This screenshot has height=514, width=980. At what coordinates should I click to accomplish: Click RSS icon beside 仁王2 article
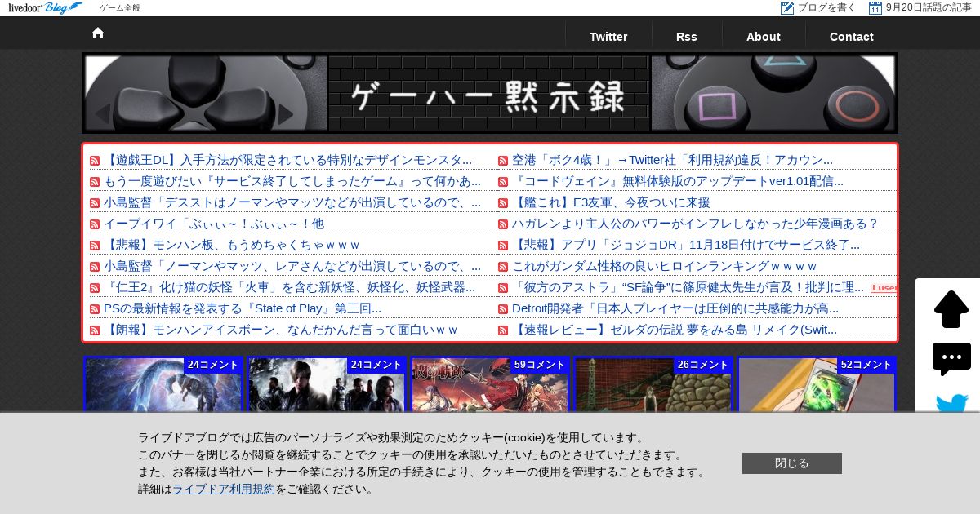[95, 288]
